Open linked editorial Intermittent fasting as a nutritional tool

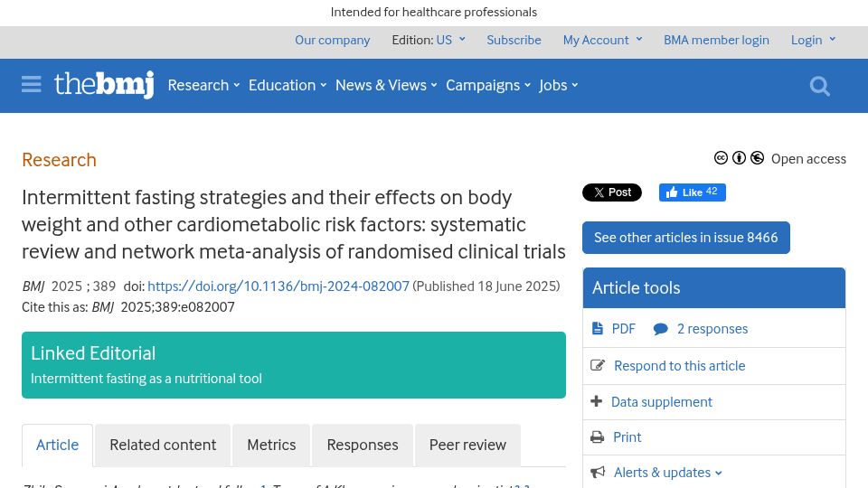[x=146, y=379]
